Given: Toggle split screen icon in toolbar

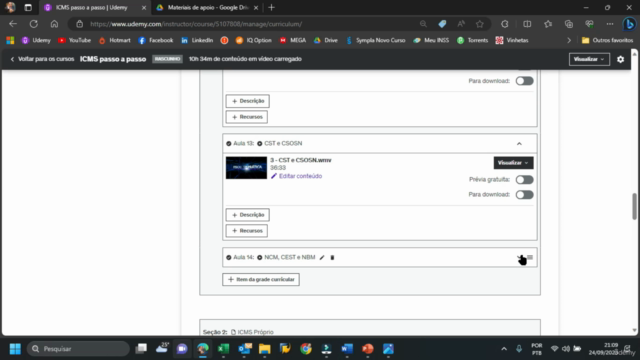Looking at the screenshot, I should (527, 24).
